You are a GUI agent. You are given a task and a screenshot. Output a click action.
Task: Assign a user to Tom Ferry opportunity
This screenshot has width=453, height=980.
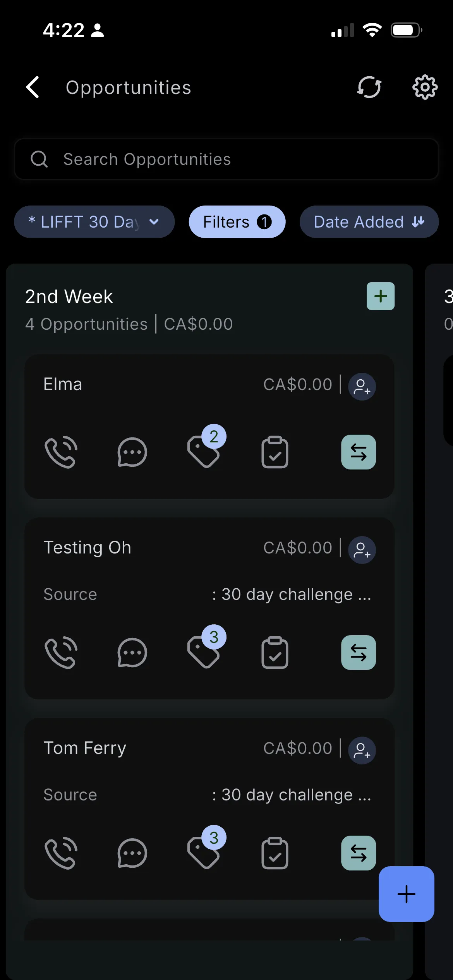[x=362, y=750]
